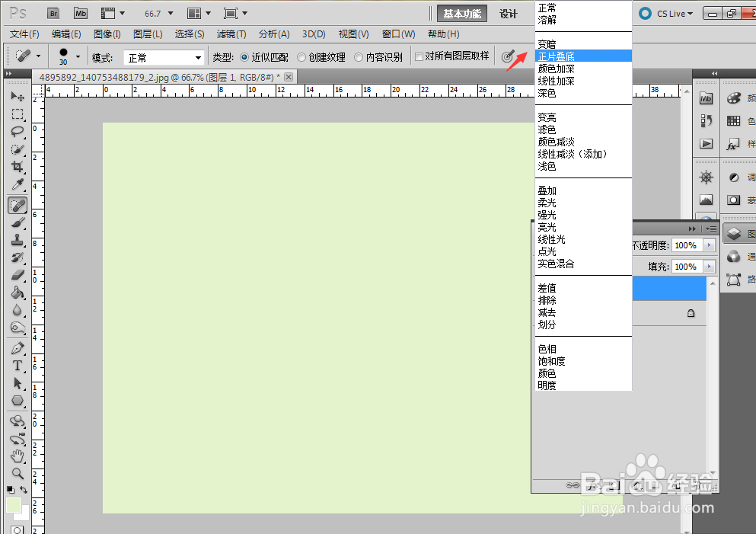Screen dimensions: 756x534
Task: Open the 模式 blend mode dropdown
Action: coord(164,58)
